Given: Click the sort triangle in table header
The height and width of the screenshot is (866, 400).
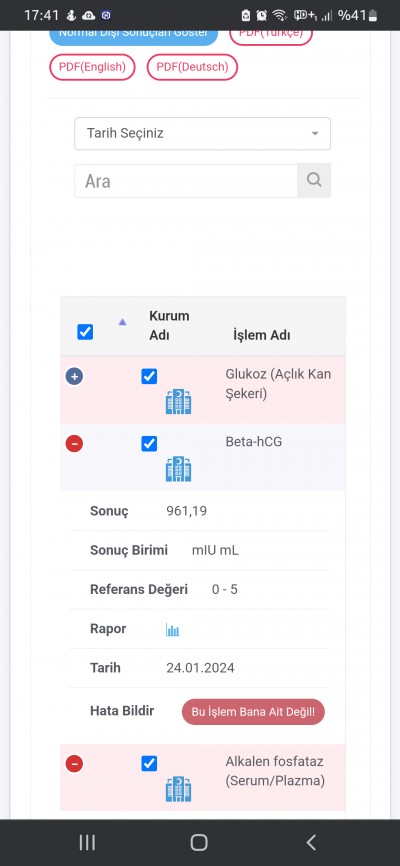Looking at the screenshot, I should pos(123,322).
